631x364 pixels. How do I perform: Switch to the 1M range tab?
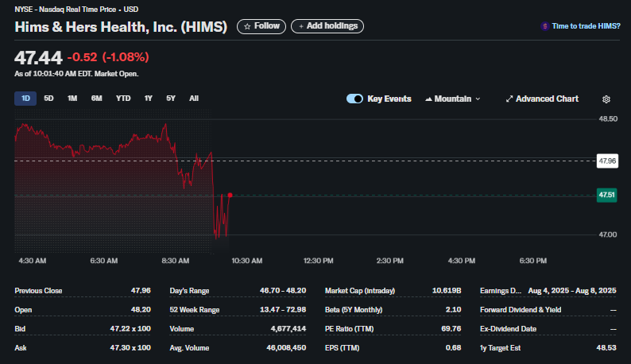(x=72, y=99)
